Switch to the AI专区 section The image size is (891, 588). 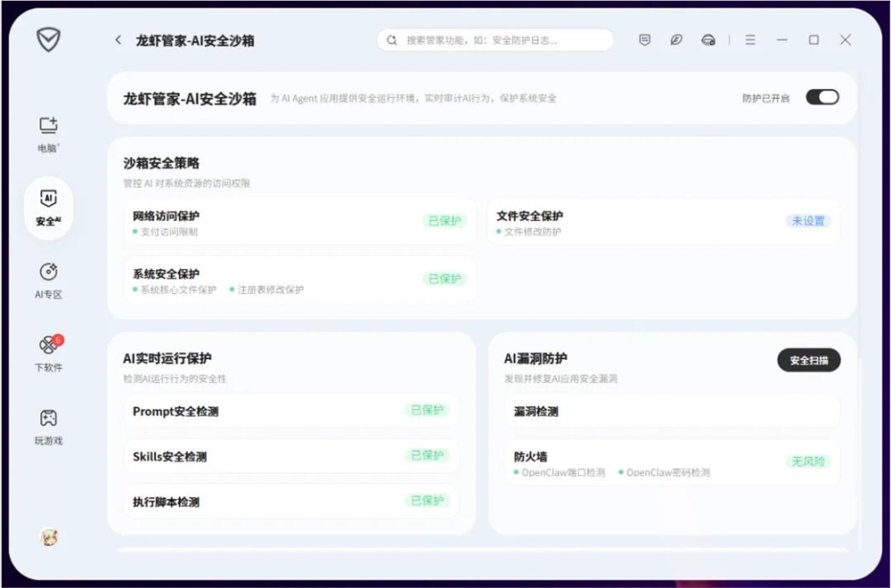click(48, 281)
